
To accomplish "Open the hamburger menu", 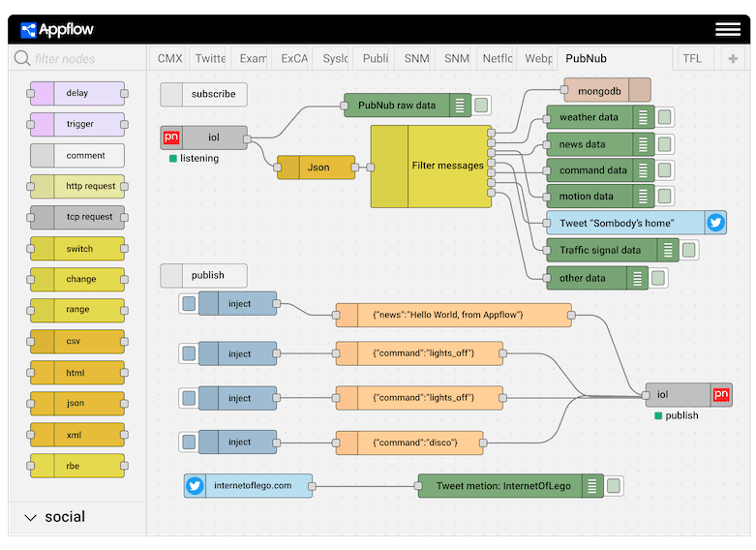I will [x=728, y=29].
